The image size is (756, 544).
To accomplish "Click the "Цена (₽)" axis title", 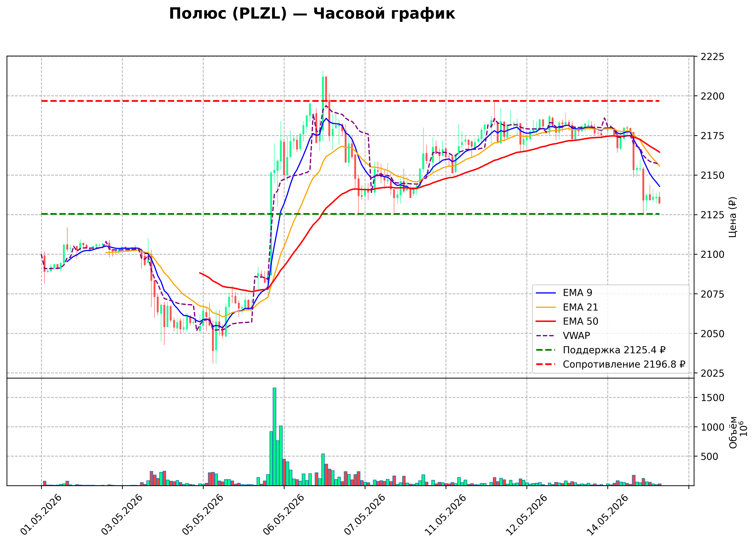I will coord(733,217).
